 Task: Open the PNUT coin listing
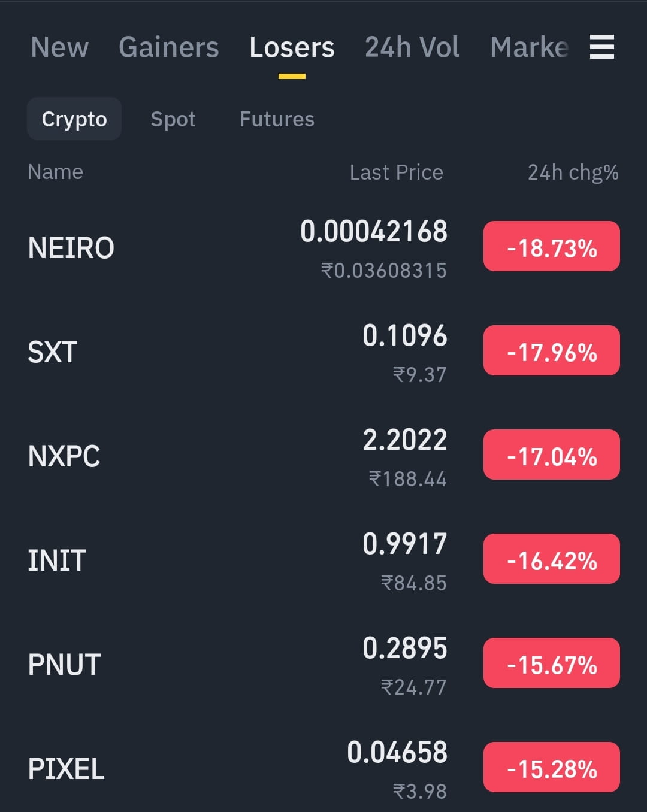click(323, 664)
